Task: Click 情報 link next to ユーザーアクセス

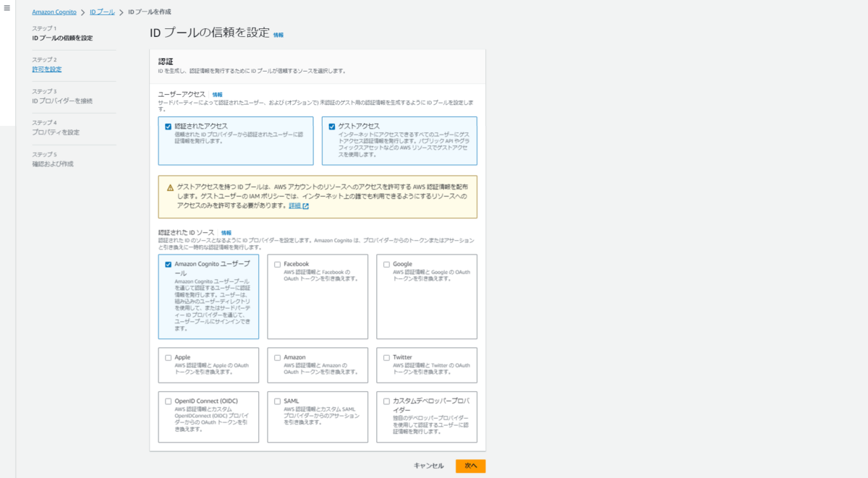Action: point(218,95)
